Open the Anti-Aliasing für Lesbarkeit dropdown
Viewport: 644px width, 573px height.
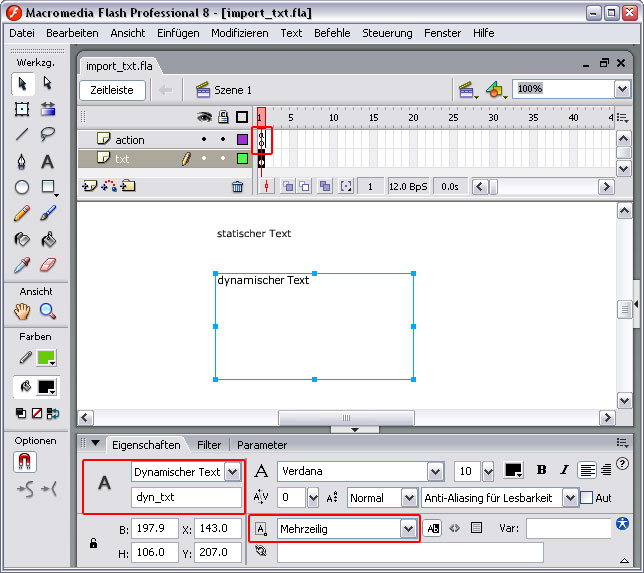570,498
